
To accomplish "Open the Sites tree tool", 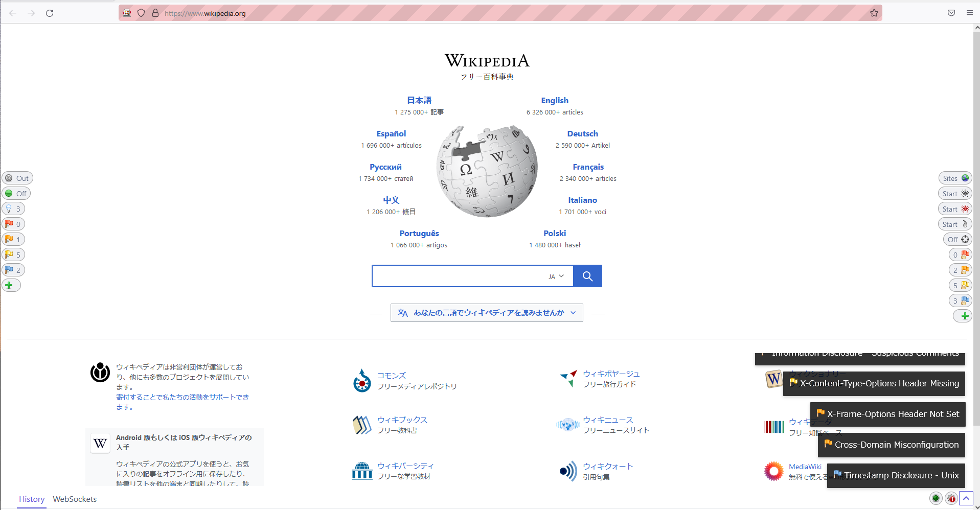I will click(x=955, y=178).
